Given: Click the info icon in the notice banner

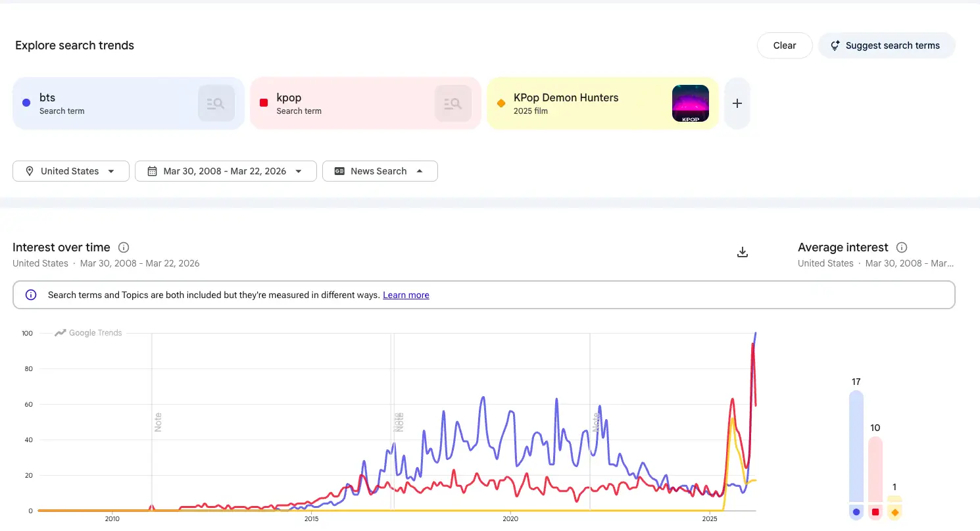Looking at the screenshot, I should coord(31,295).
